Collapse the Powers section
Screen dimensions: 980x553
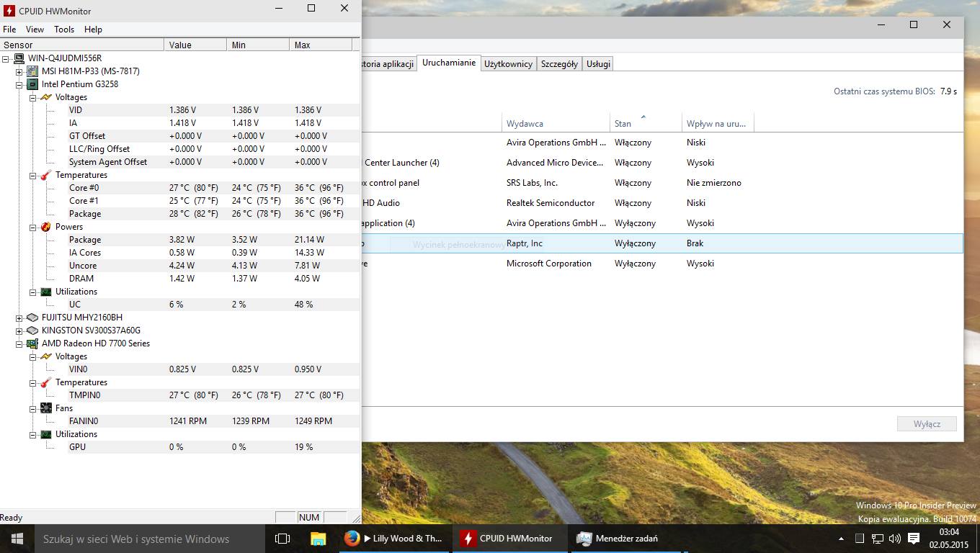33,227
